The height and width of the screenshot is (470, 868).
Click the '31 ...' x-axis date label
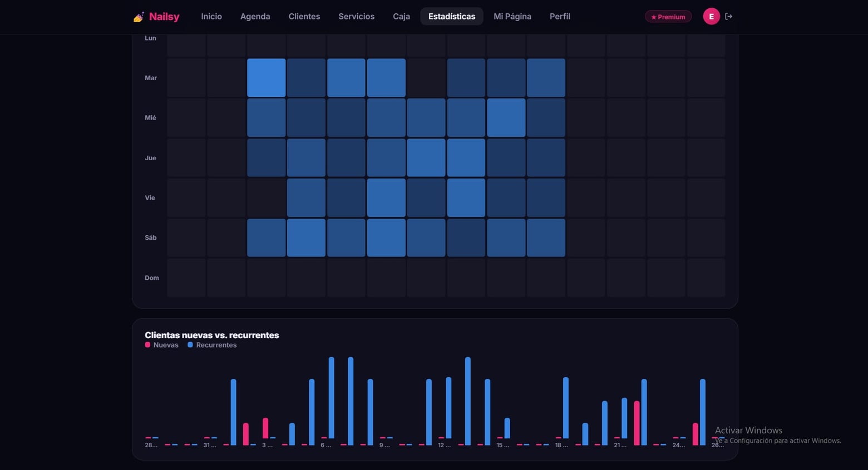point(210,445)
